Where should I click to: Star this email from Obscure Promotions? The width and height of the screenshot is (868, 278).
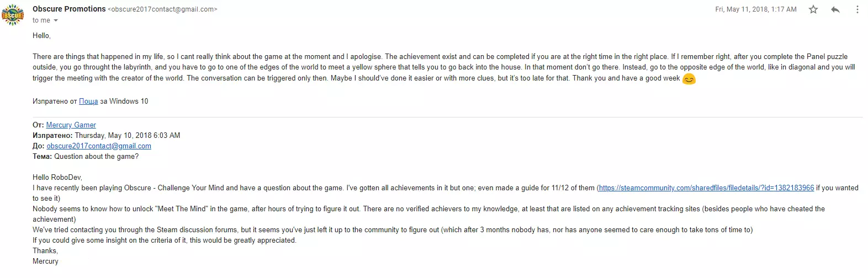click(813, 9)
